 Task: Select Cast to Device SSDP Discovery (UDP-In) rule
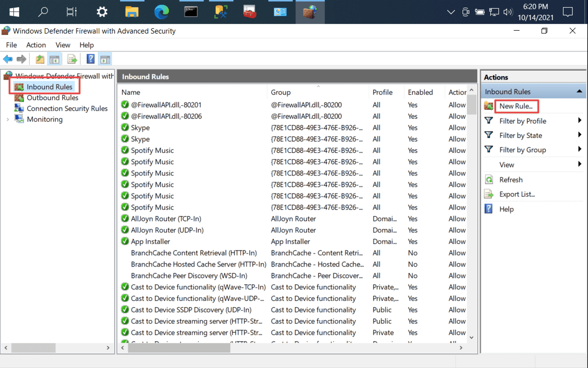point(191,310)
